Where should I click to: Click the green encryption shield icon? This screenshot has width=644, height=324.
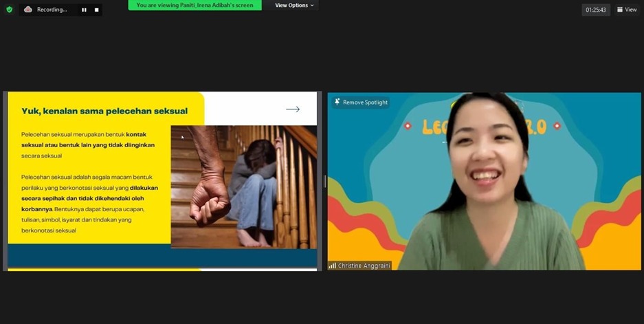pyautogui.click(x=9, y=10)
